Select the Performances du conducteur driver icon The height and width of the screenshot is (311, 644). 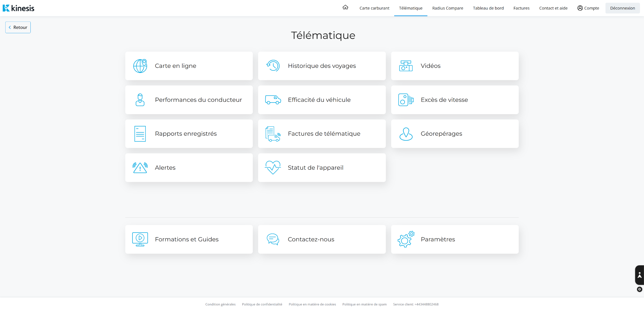[140, 100]
